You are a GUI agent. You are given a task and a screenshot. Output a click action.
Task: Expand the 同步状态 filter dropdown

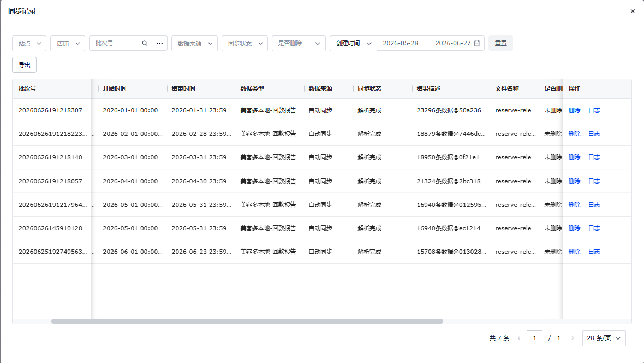[245, 43]
